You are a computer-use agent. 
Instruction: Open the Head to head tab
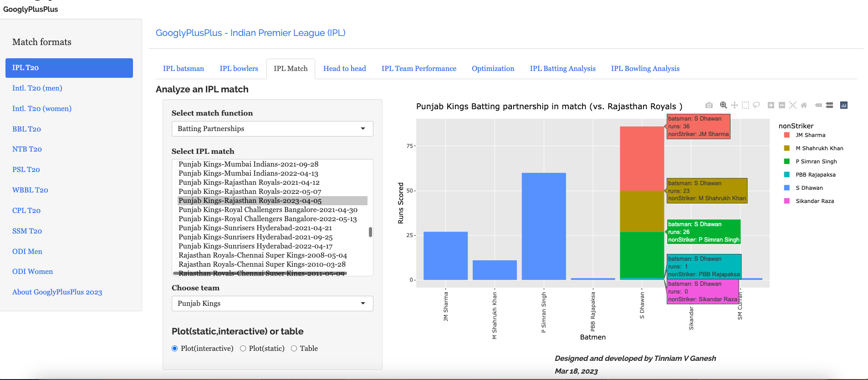tap(344, 69)
